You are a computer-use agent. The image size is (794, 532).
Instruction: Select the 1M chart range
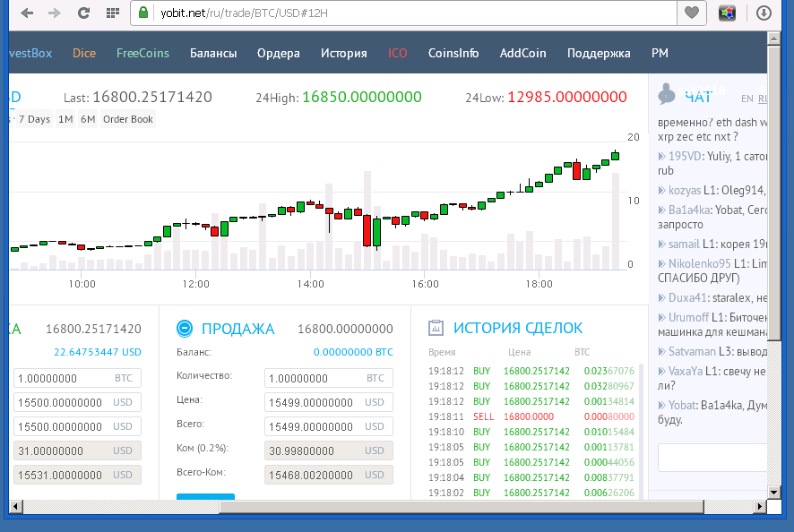pyautogui.click(x=65, y=119)
